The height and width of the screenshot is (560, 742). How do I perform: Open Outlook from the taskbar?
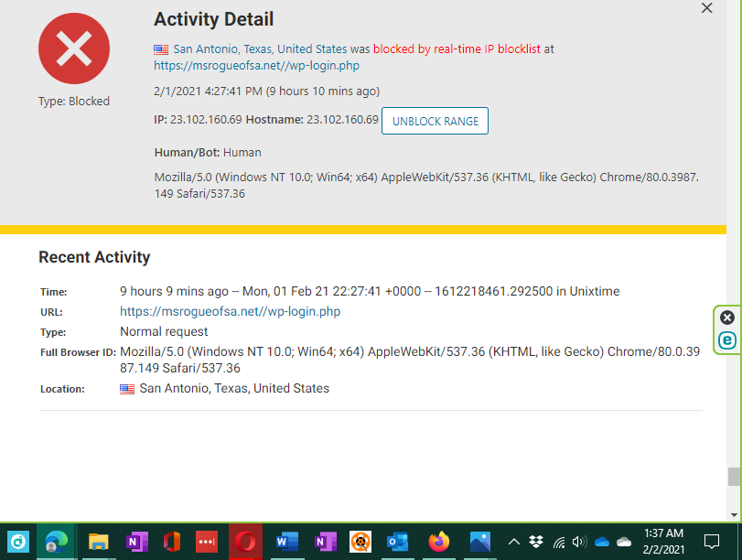coord(397,542)
